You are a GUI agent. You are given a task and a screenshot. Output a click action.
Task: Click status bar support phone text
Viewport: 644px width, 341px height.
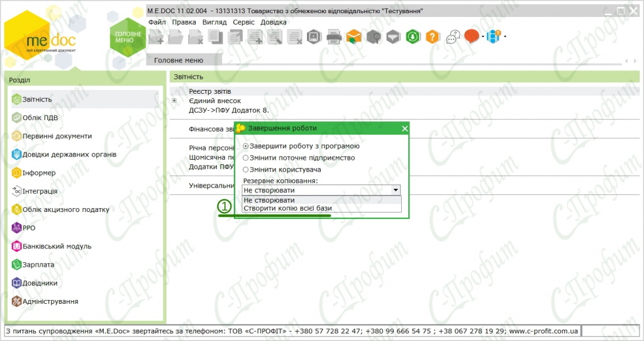[292, 331]
